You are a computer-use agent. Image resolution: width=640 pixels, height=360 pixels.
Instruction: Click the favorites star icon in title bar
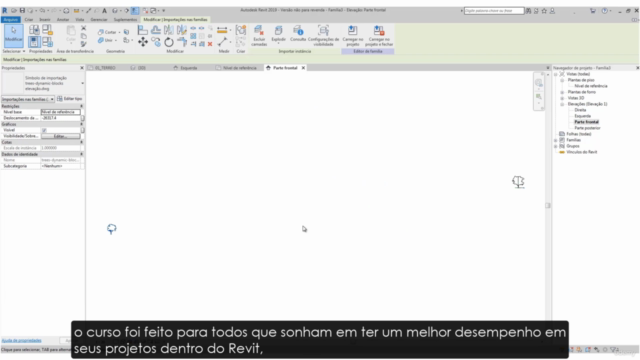tap(544, 11)
